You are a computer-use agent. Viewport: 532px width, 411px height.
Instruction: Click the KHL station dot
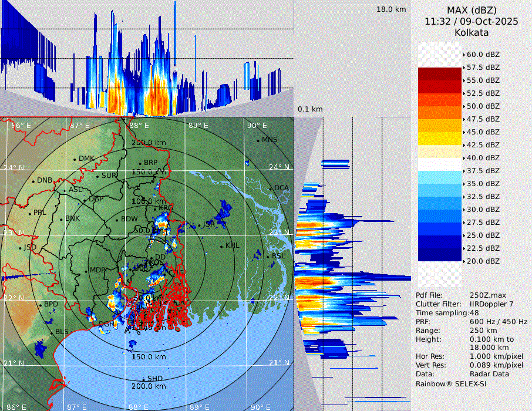221,245
